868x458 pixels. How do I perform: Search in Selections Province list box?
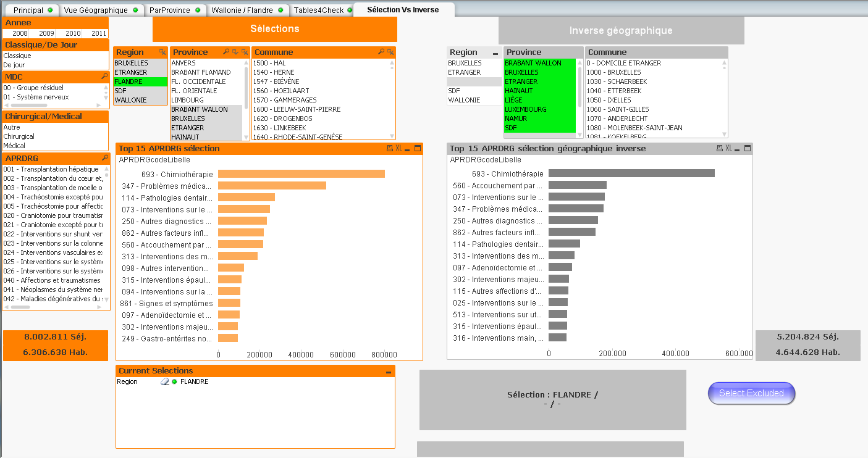click(x=227, y=52)
